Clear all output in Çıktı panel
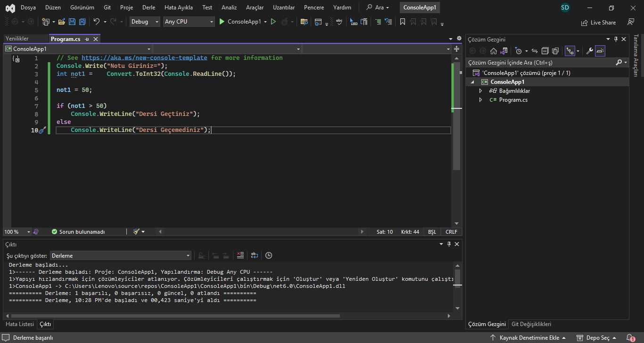This screenshot has height=343, width=644. [240, 255]
